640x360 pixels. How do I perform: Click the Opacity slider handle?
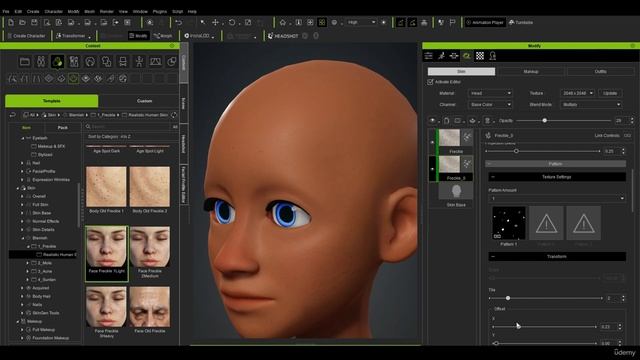pyautogui.click(x=544, y=120)
